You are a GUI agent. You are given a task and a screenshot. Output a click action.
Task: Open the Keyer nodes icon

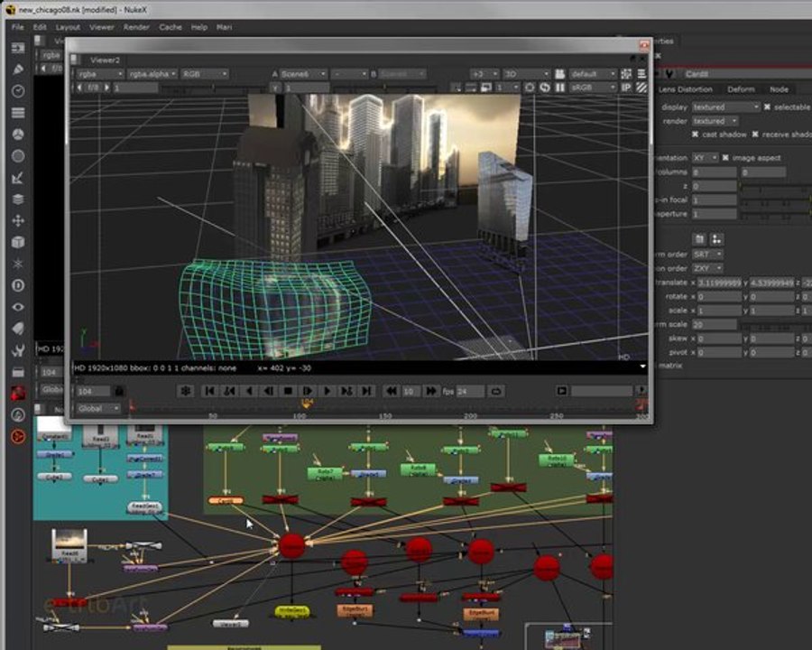18,178
